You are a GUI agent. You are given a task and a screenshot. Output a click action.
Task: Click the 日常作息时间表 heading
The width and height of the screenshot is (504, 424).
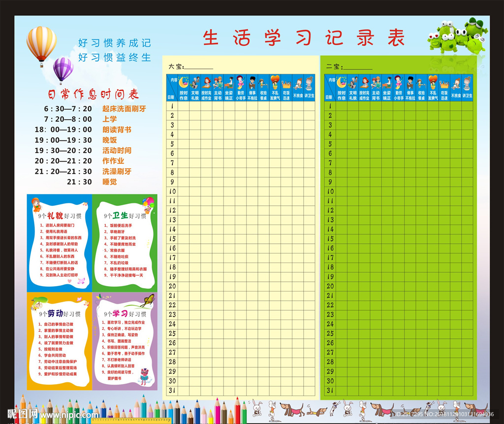tap(93, 94)
